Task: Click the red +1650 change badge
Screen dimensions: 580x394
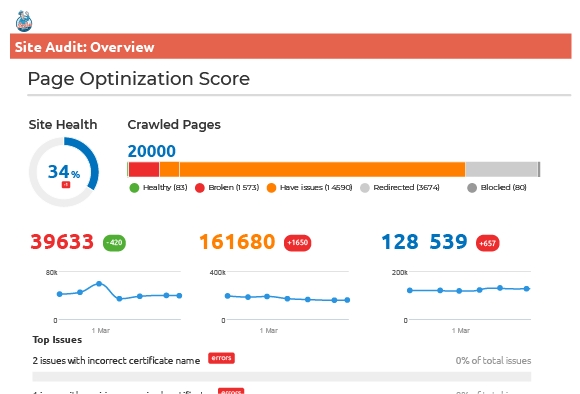Action: [297, 243]
